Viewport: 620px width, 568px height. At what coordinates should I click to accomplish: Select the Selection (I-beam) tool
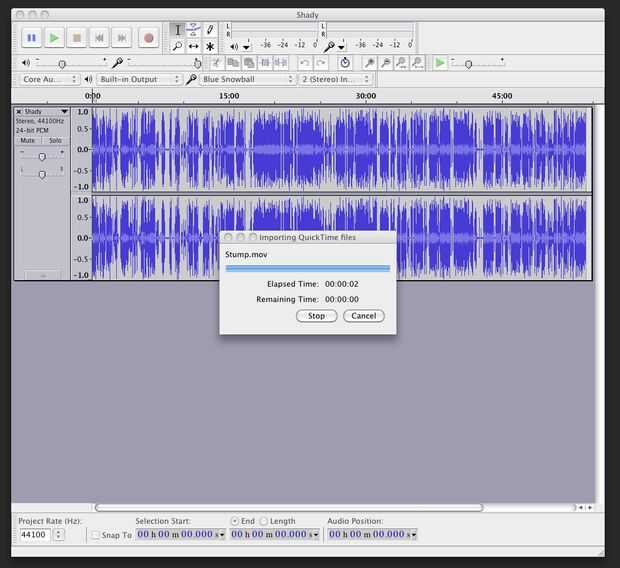click(x=178, y=30)
